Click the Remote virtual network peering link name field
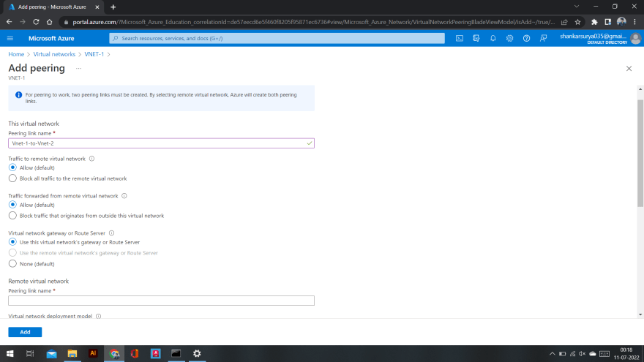 click(162, 301)
